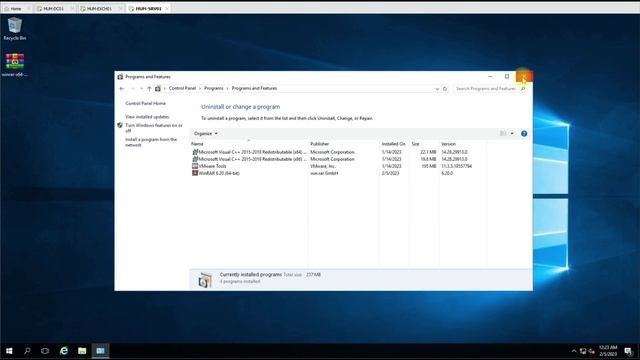Select Microsoft Visual C++ Redistributable (x64) row
Image resolution: width=640 pixels, height=360 pixels.
coord(339,152)
